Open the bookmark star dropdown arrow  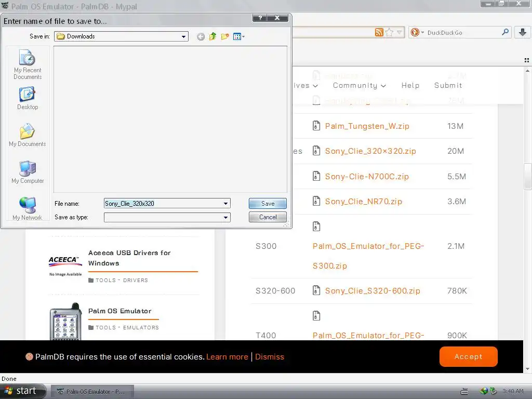tap(400, 32)
